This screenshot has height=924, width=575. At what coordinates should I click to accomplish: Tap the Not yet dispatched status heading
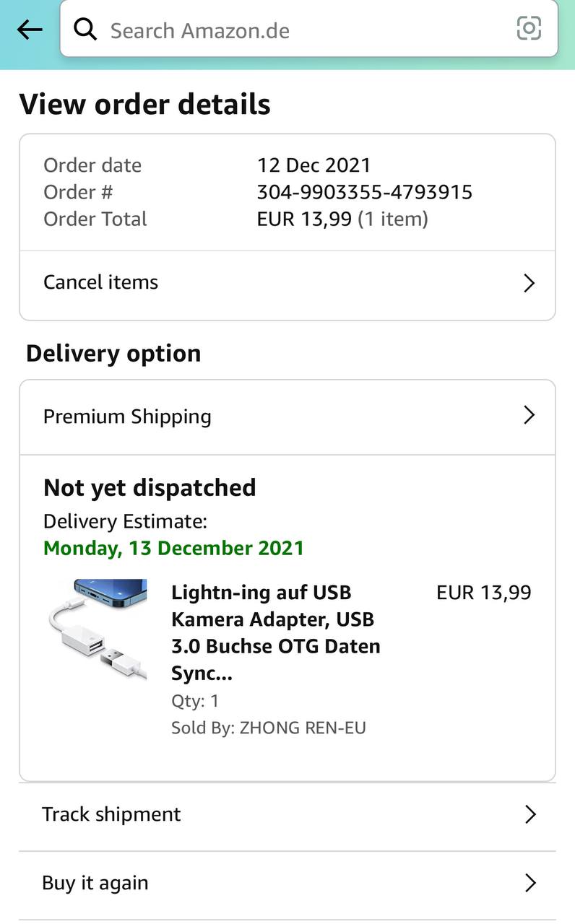(x=150, y=488)
